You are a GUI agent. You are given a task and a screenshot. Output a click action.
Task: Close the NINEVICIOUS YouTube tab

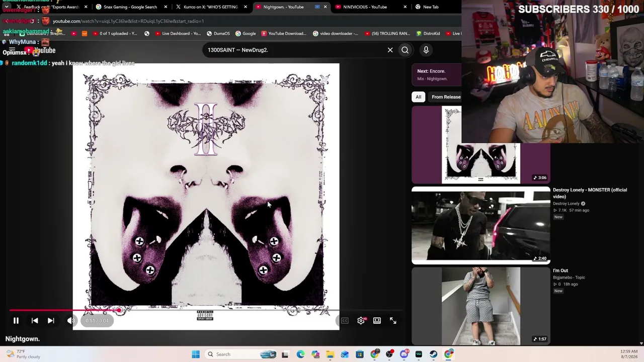click(x=405, y=7)
